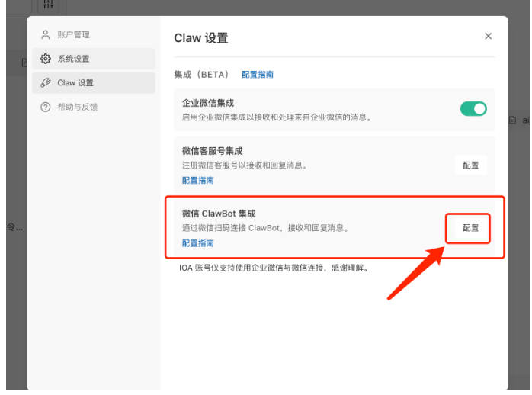
Task: Click the IOA 账号 notice text
Action: click(268, 268)
